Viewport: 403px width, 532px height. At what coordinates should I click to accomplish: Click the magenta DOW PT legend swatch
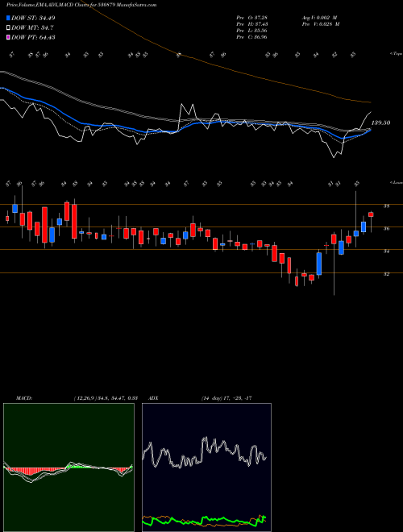[8, 37]
